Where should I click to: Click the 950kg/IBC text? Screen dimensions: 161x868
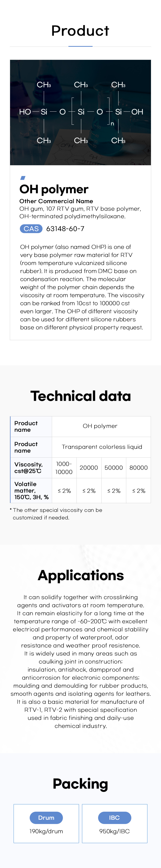114,831
